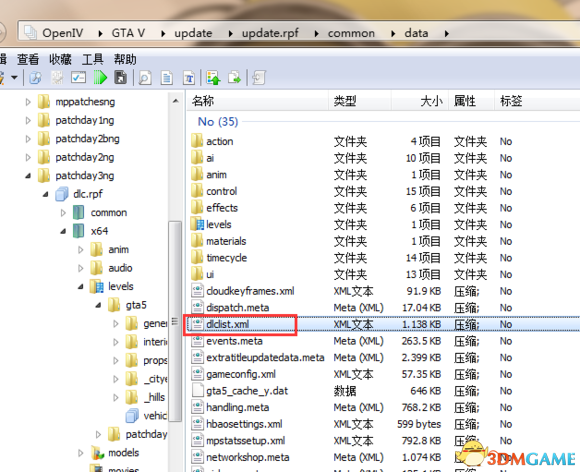Open the 工具 menu
This screenshot has width=580, height=472.
92,59
